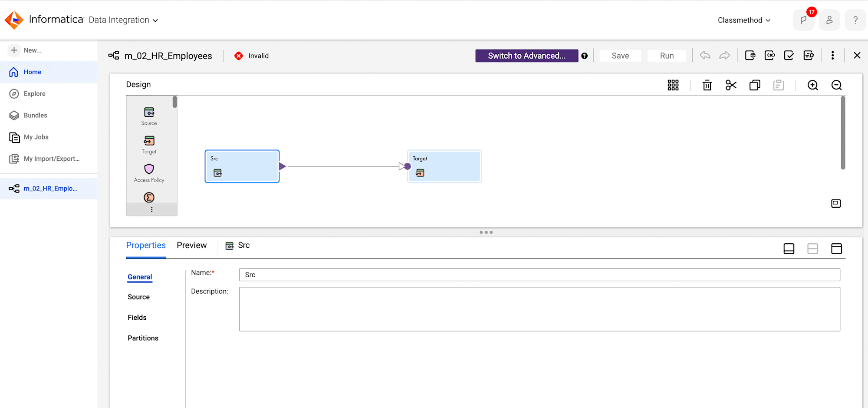
Task: Click info icon next to Switch to Advanced
Action: [x=585, y=56]
